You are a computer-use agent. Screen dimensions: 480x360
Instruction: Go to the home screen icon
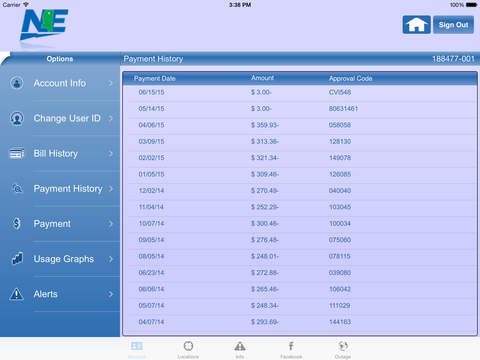pyautogui.click(x=416, y=25)
